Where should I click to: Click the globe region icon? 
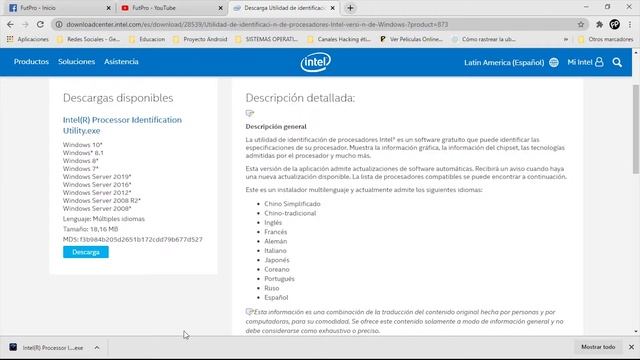tap(554, 62)
